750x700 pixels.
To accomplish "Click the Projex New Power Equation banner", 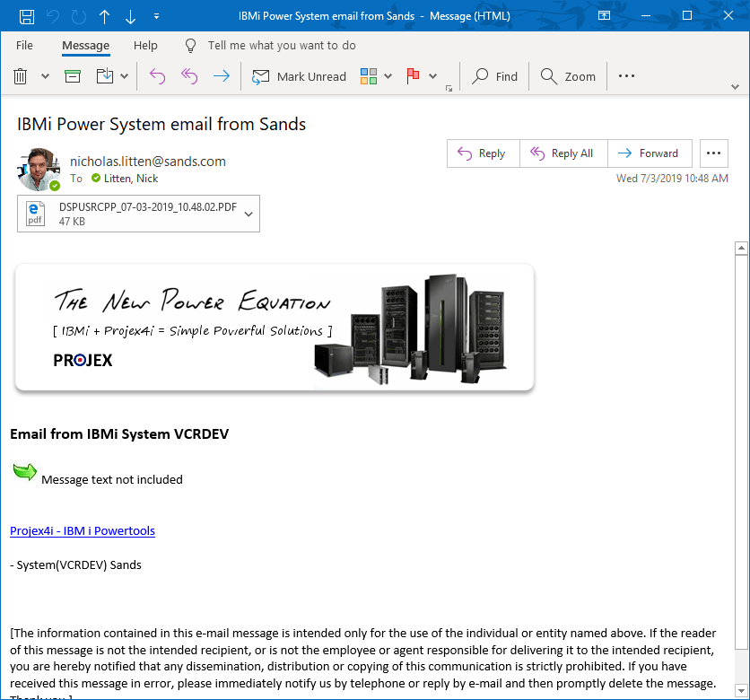I will pyautogui.click(x=275, y=328).
